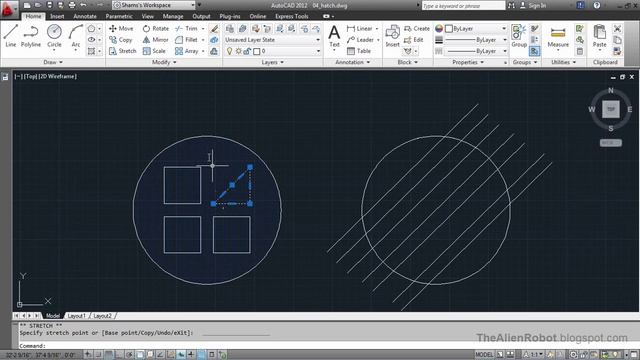Open the Home ribbon tab
640x360 pixels.
pyautogui.click(x=33, y=16)
